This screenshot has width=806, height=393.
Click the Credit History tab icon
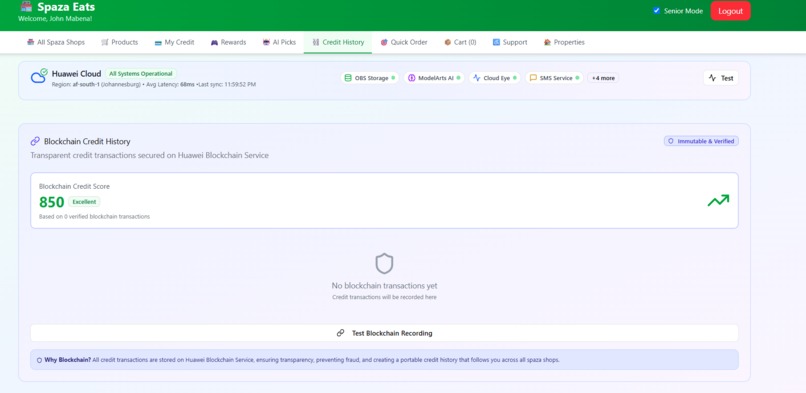[316, 42]
